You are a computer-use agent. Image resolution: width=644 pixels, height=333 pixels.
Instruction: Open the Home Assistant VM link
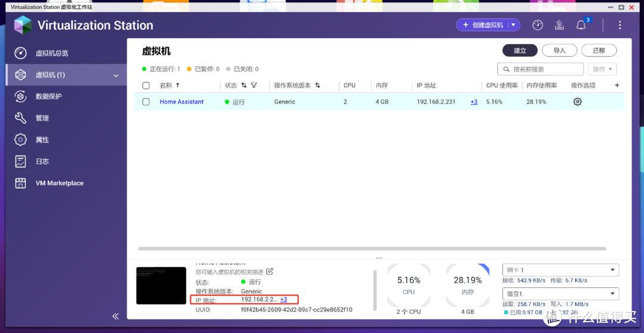tap(181, 102)
